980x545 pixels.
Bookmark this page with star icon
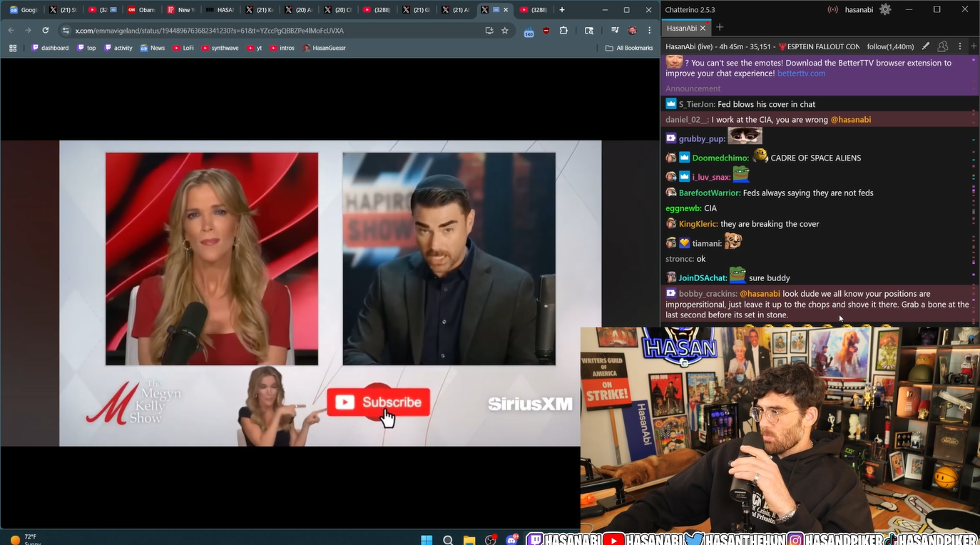505,31
